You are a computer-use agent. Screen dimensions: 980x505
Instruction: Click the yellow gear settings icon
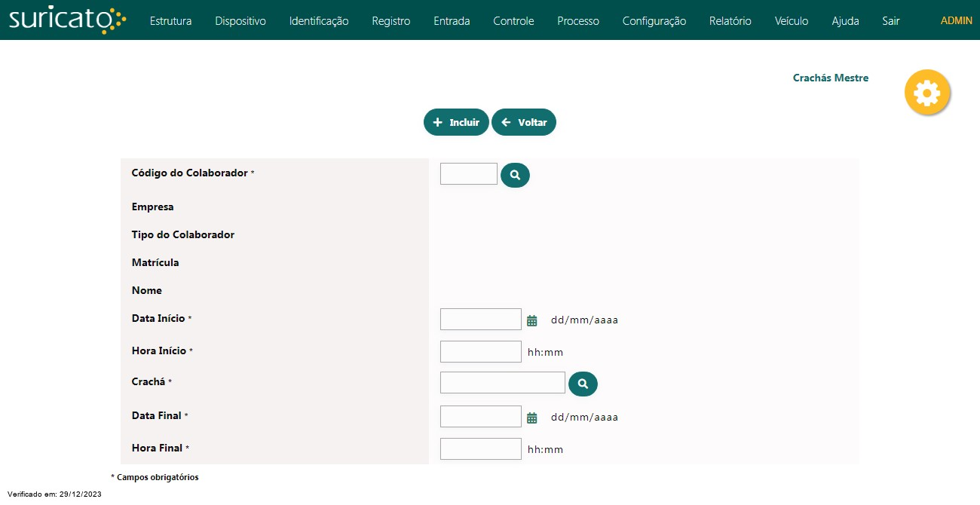[x=926, y=93]
